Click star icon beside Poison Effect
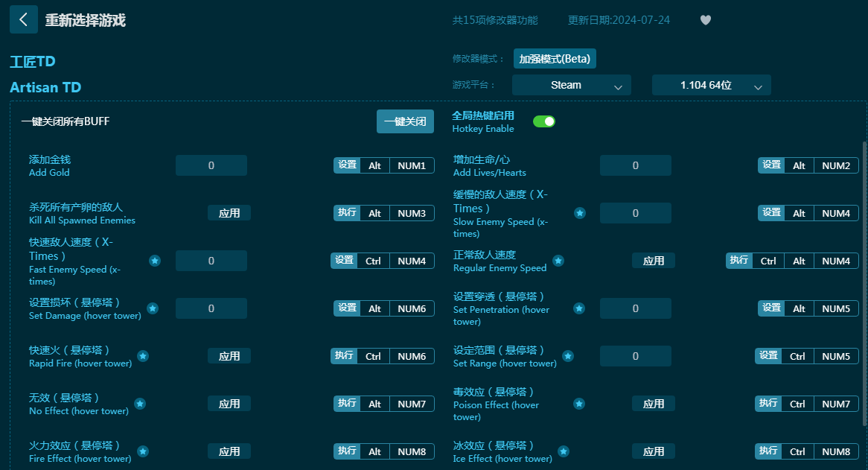The height and width of the screenshot is (470, 868). pyautogui.click(x=579, y=404)
